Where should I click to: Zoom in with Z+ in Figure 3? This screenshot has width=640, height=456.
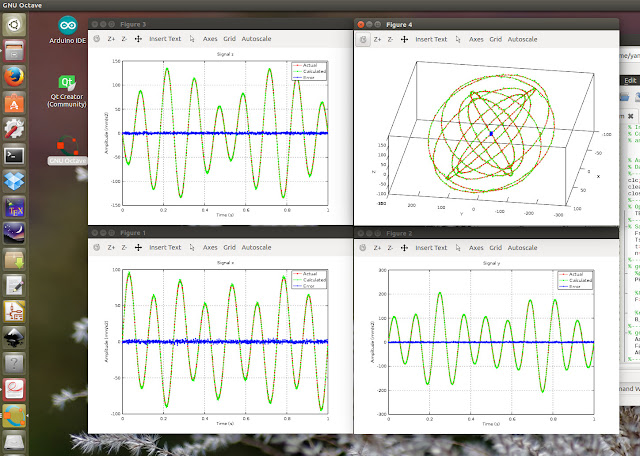pyautogui.click(x=111, y=39)
